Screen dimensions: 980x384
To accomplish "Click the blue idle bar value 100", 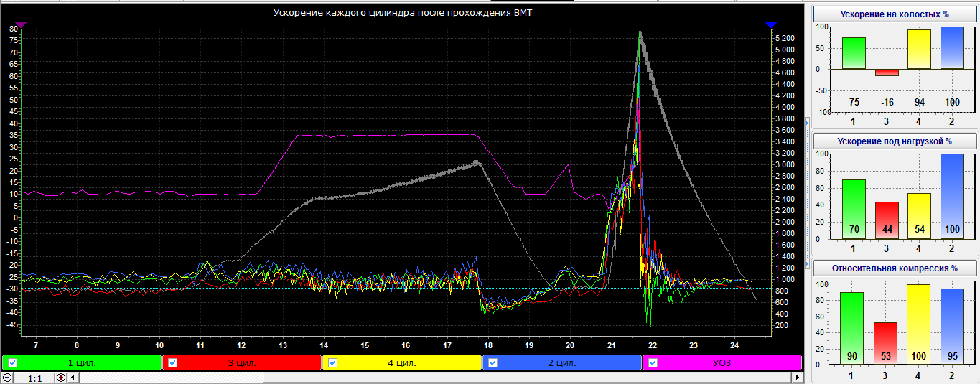I will 951,102.
